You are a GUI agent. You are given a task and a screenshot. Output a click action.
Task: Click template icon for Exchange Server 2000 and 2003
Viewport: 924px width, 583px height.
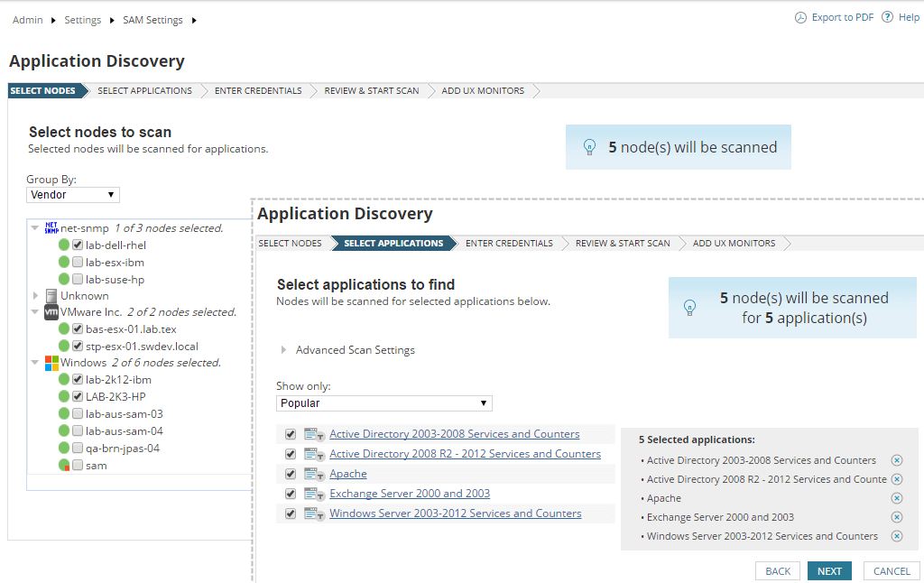click(x=314, y=494)
